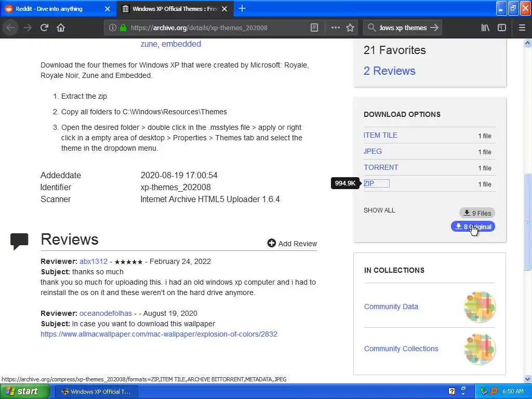532x399 pixels.
Task: Click the 8 Original download button
Action: click(473, 227)
